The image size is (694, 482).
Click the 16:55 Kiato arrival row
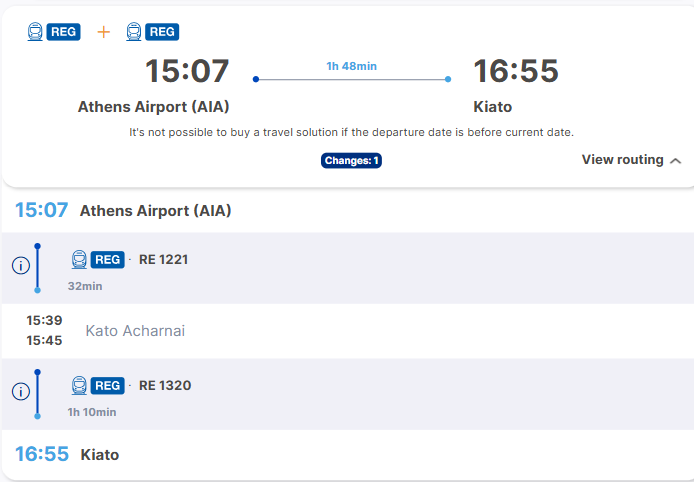tap(347, 454)
